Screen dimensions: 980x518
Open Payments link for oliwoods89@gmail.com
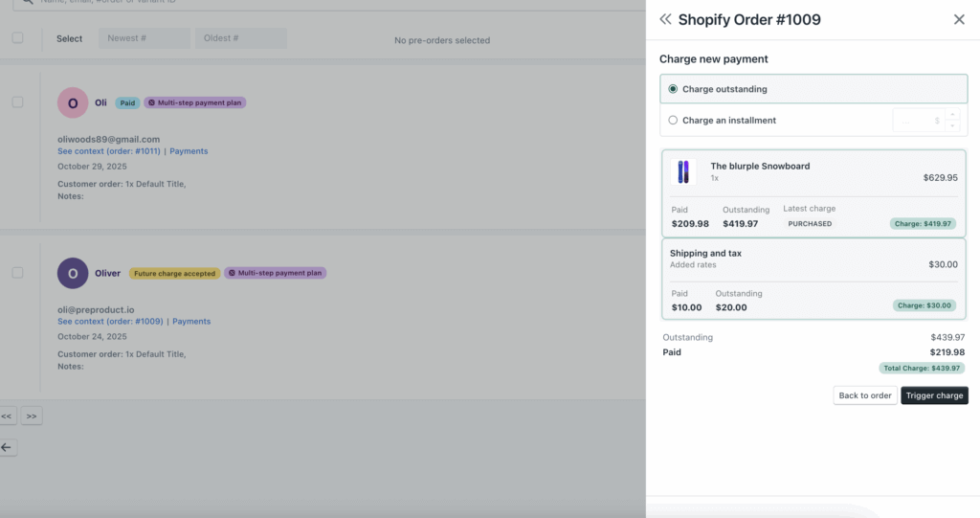189,150
